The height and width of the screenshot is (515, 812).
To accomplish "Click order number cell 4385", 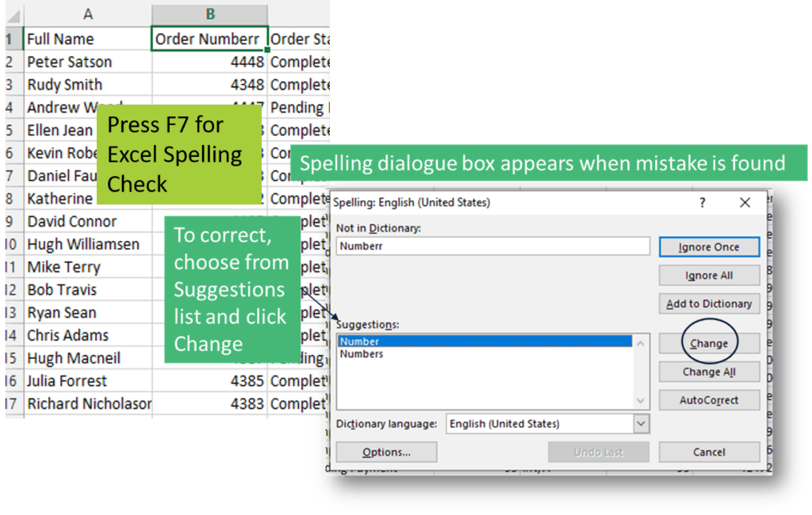I will coord(209,380).
